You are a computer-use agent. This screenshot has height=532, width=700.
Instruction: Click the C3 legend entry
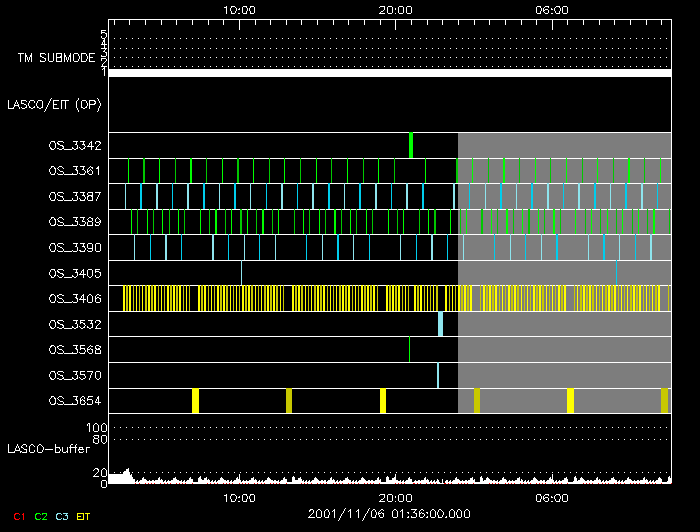pyautogui.click(x=62, y=516)
